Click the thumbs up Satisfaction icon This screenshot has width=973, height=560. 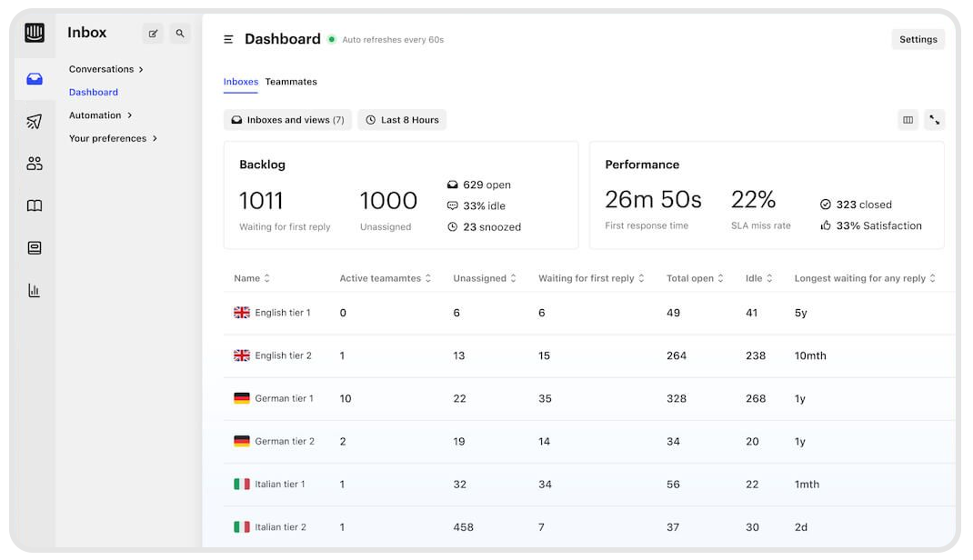click(826, 225)
